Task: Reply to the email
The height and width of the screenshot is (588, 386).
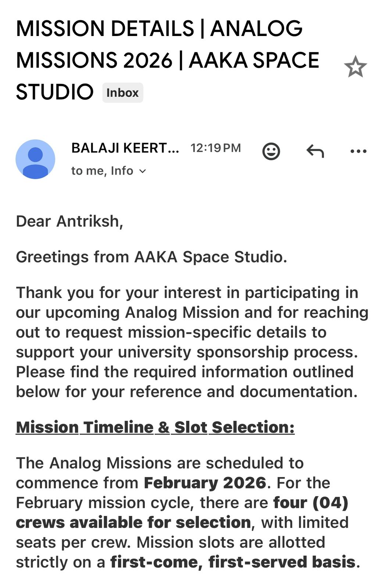Action: pos(315,151)
